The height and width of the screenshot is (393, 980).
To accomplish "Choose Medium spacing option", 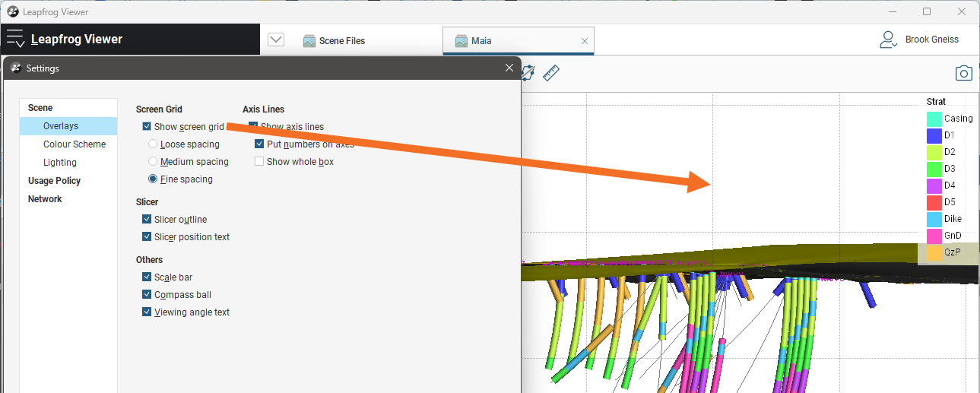I will 154,162.
